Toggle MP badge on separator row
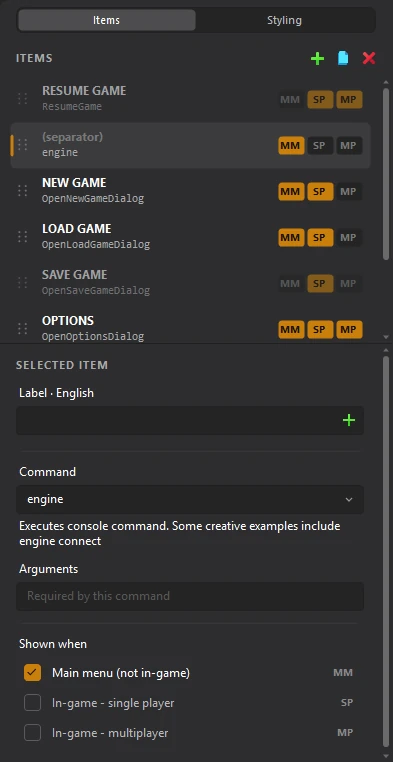Screen dimensions: 393x762 (x=348, y=145)
